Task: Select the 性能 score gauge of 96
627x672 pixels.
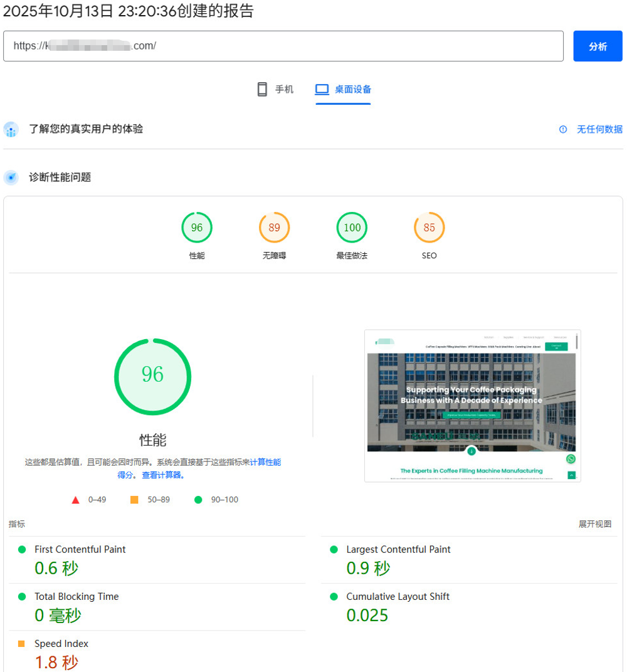Action: [197, 228]
